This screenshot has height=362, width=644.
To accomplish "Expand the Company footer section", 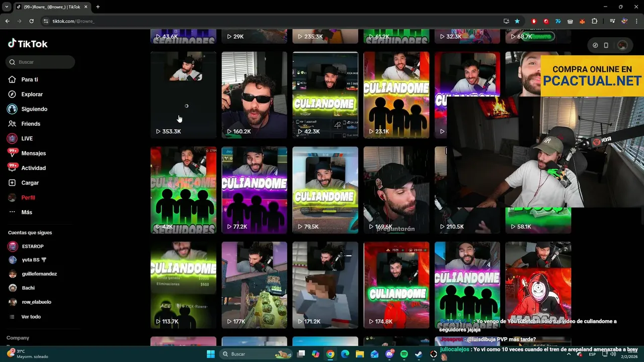I will click(18, 338).
